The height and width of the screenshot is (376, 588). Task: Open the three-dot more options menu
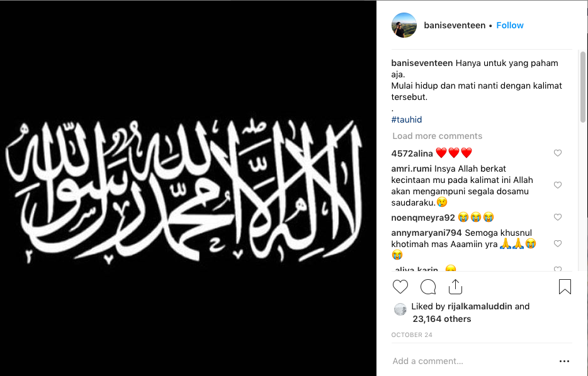pyautogui.click(x=564, y=361)
